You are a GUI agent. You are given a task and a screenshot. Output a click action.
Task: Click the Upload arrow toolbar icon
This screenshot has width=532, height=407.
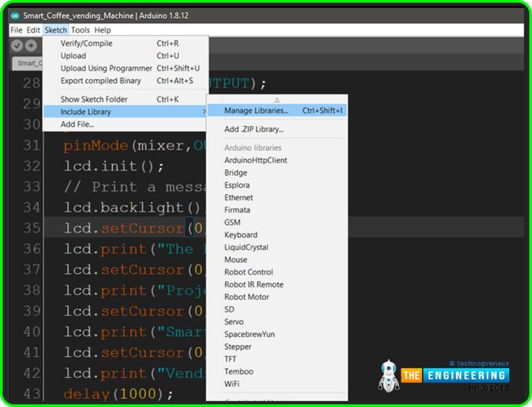pyautogui.click(x=30, y=46)
